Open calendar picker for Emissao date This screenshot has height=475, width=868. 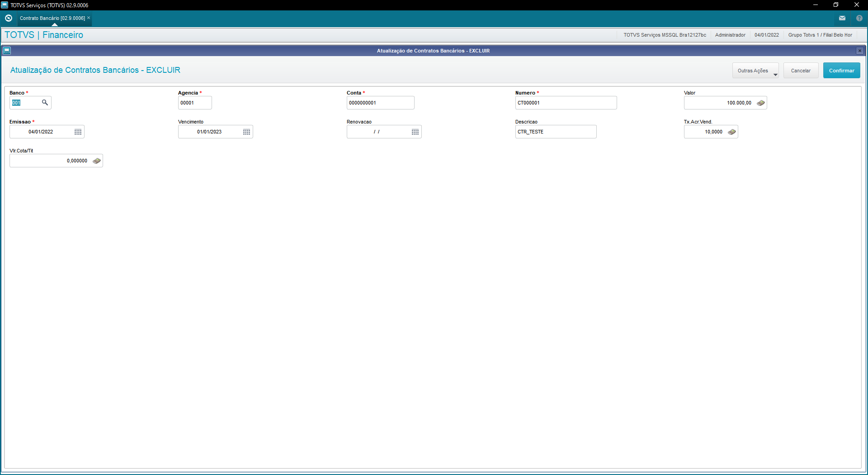pos(78,132)
